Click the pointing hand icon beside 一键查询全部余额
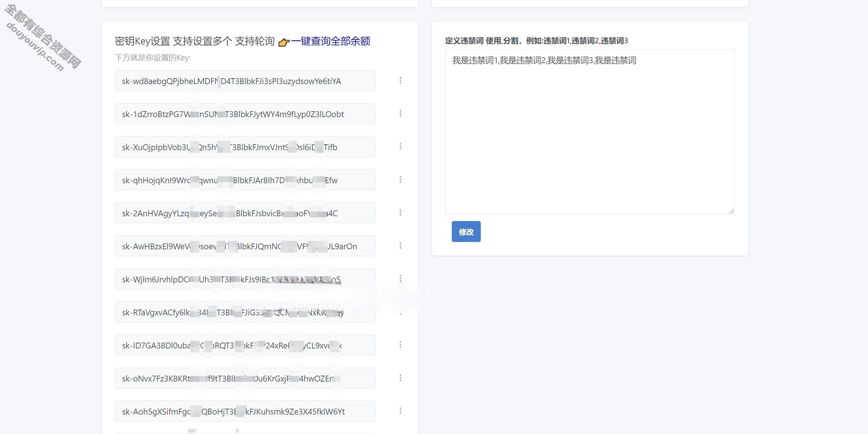 pos(284,43)
